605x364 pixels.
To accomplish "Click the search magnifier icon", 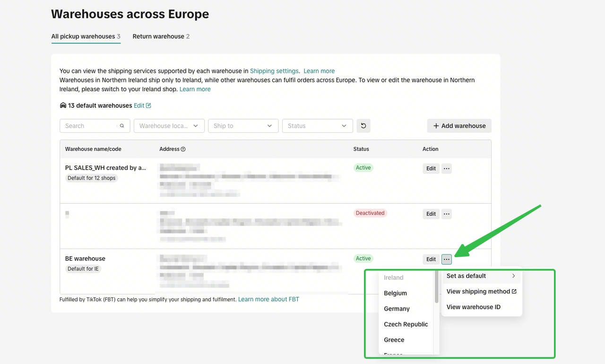I will click(122, 126).
